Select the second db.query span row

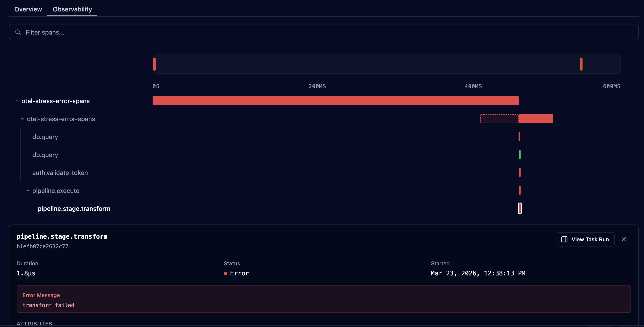click(x=45, y=155)
